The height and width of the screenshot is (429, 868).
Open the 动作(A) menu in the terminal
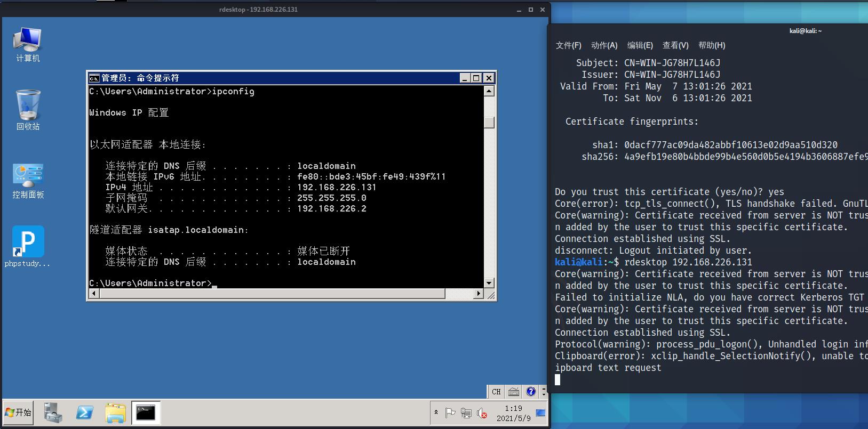coord(604,45)
